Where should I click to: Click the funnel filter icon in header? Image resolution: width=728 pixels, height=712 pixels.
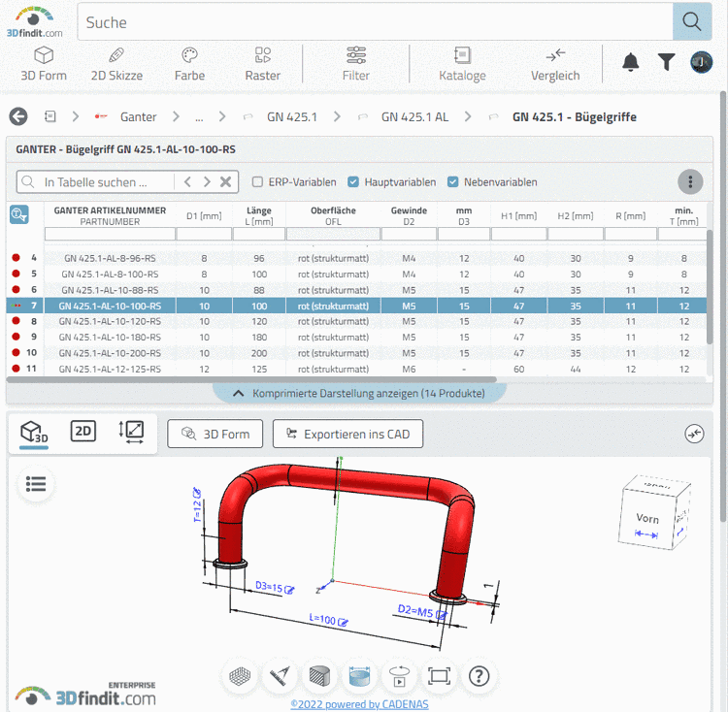click(666, 62)
